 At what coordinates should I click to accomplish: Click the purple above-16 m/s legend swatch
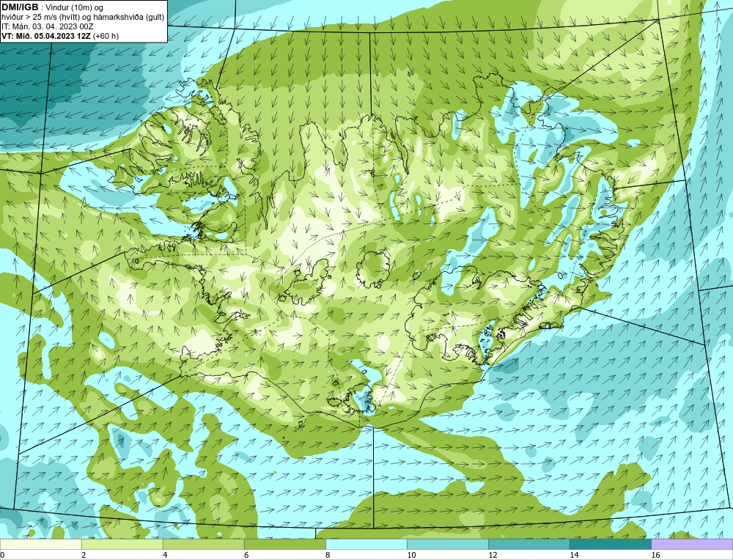pos(692,544)
